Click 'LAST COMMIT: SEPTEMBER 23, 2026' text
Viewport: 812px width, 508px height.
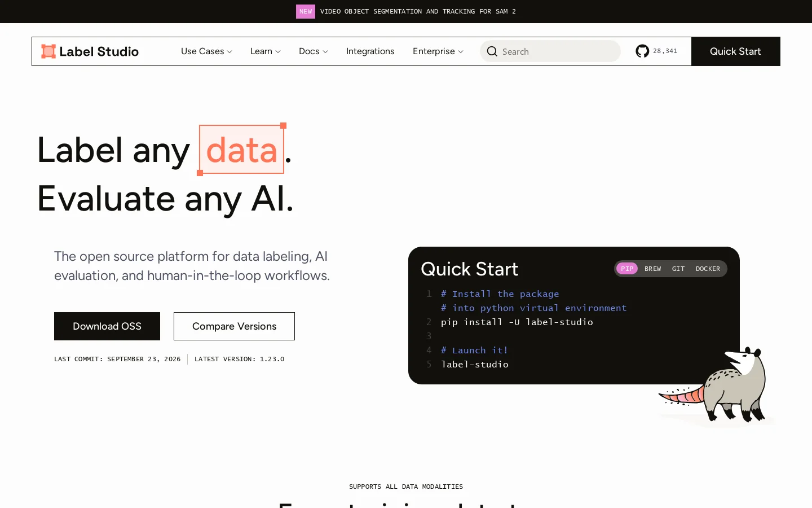pyautogui.click(x=117, y=359)
